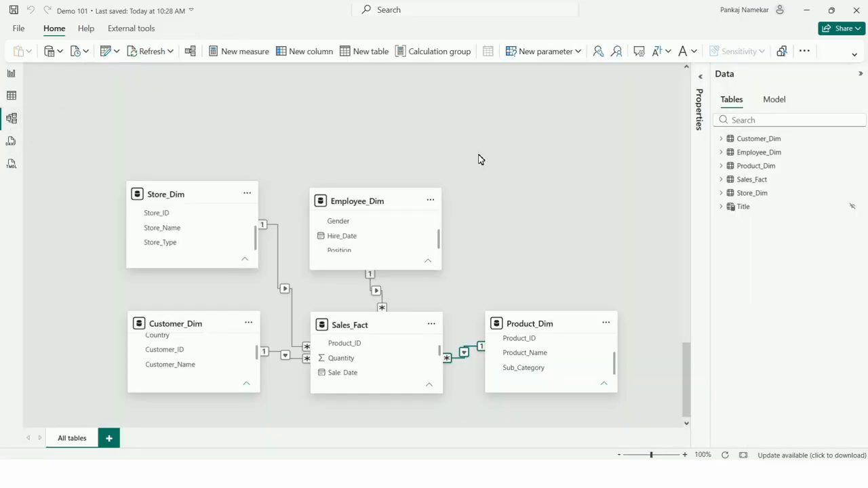Click the Publish icon next to Sensitivity
Image resolution: width=868 pixels, height=488 pixels.
pyautogui.click(x=782, y=52)
